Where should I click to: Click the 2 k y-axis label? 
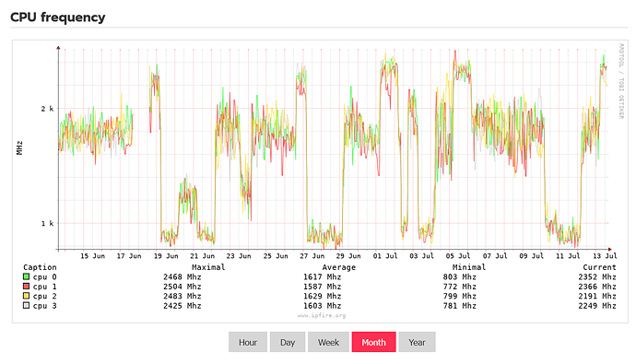(x=47, y=109)
